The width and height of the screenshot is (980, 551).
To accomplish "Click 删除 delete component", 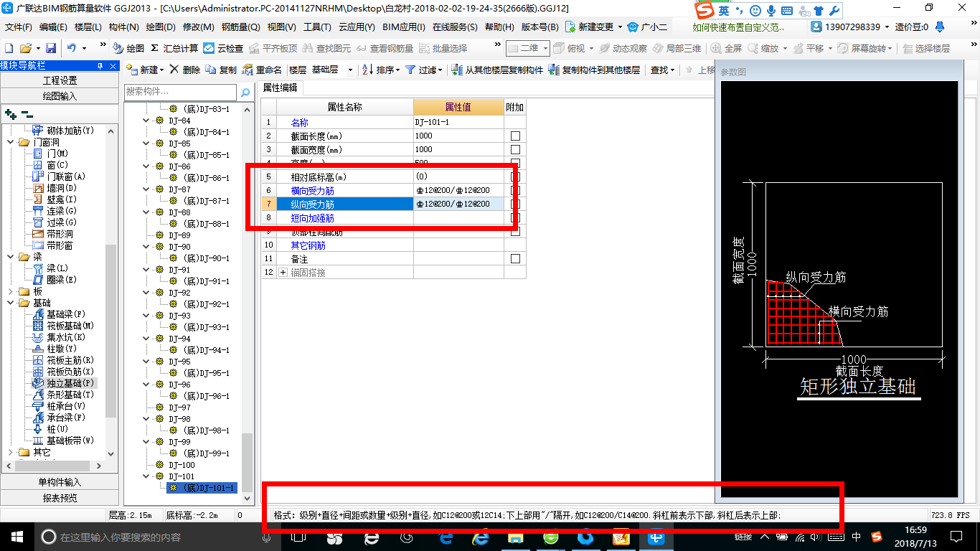I will coord(185,70).
